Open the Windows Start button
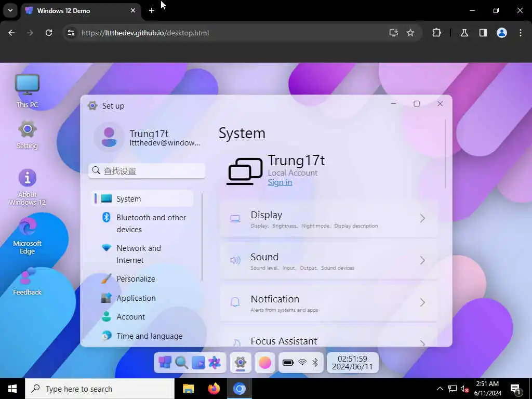This screenshot has width=532, height=399. point(12,389)
